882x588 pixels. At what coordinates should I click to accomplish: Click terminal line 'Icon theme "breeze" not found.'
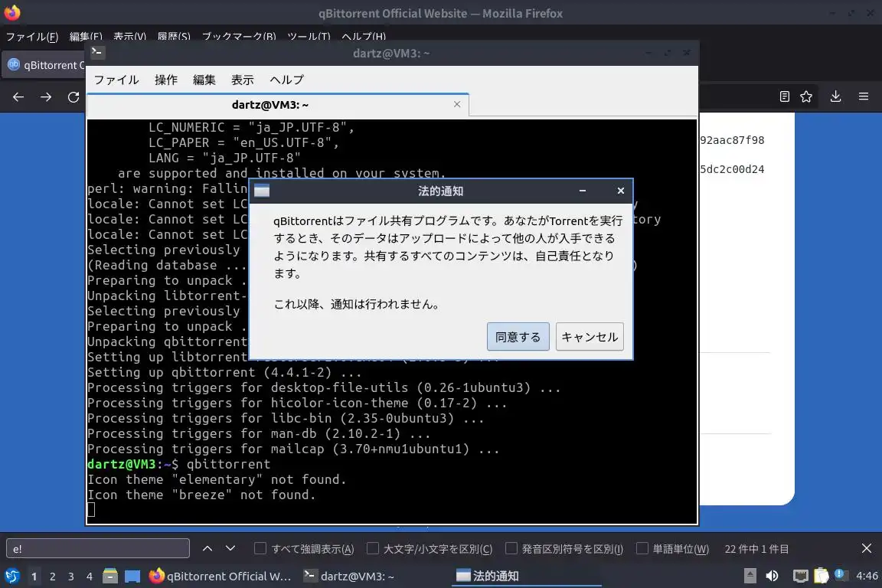(201, 495)
